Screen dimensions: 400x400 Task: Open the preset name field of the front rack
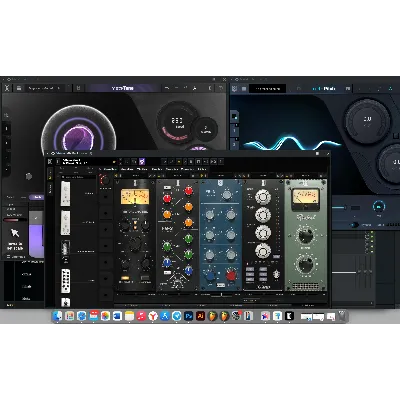coord(88,162)
